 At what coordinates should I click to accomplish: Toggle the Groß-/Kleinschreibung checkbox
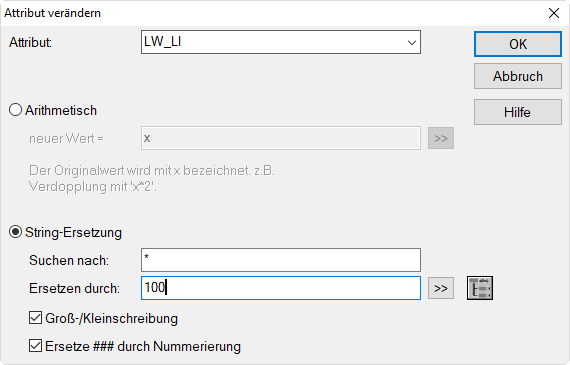click(35, 318)
